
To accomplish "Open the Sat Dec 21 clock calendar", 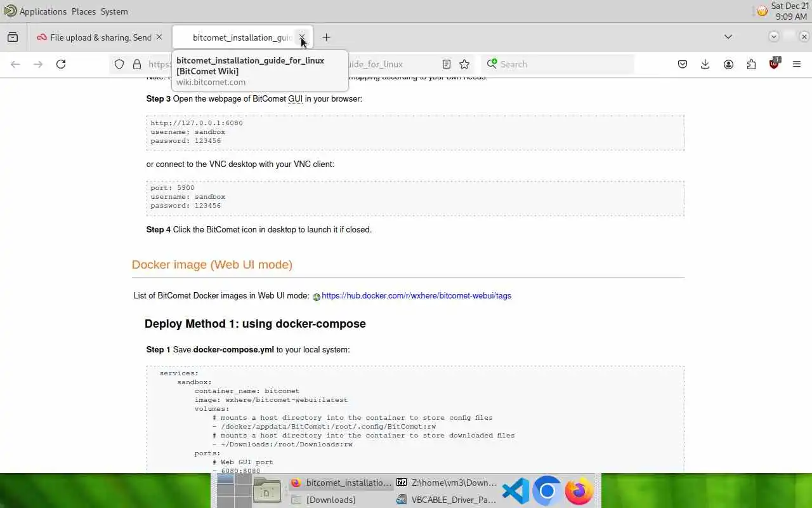I will tap(790, 11).
